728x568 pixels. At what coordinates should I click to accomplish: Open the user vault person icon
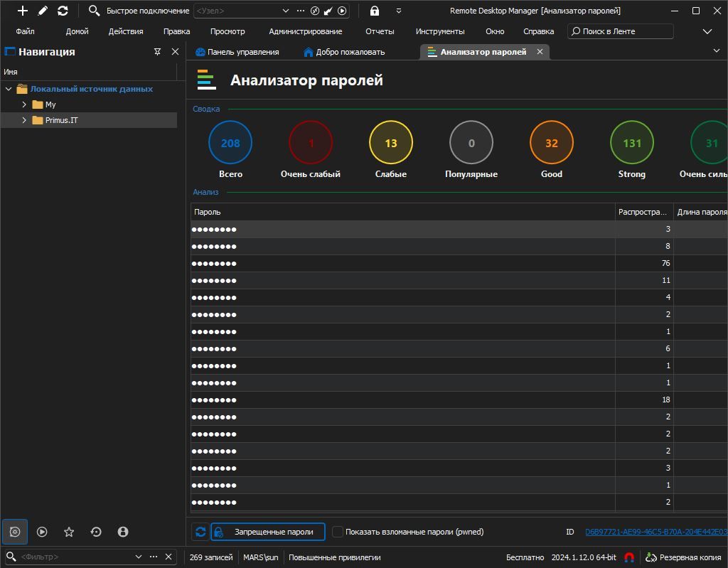point(122,532)
